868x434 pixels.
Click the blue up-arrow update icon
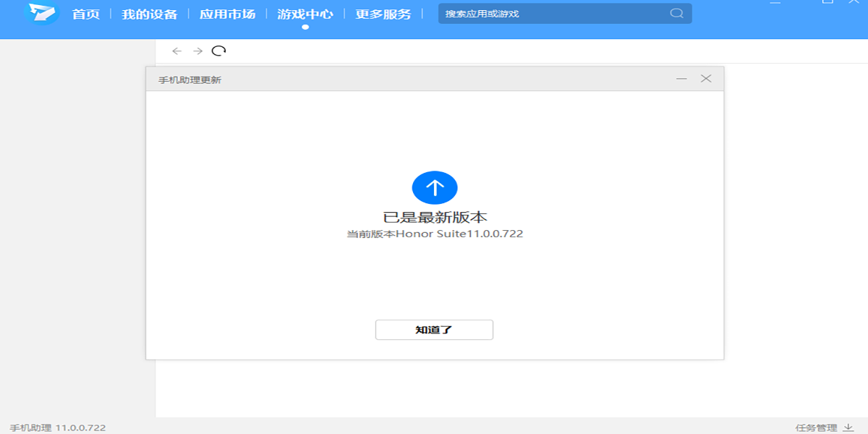tap(435, 188)
